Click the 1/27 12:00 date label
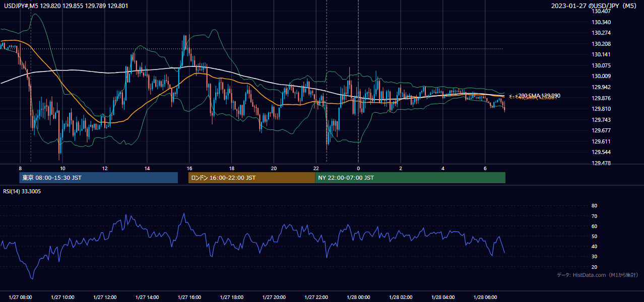 [105, 297]
